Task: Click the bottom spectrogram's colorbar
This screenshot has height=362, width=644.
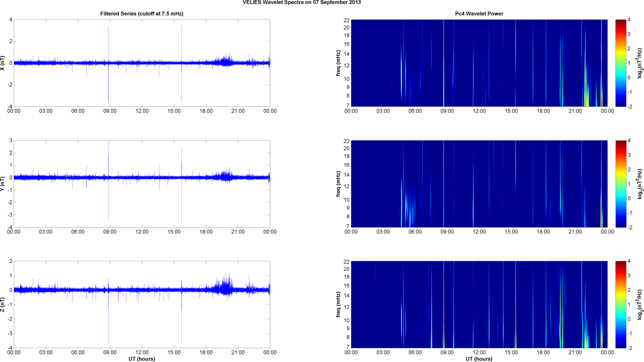Action: (621, 305)
